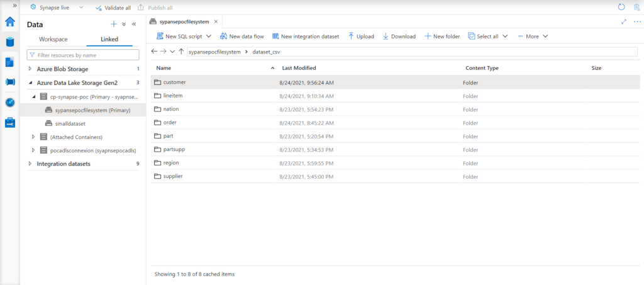Open the partsupp folder
Viewport: 644px width, 285px height.
point(174,149)
